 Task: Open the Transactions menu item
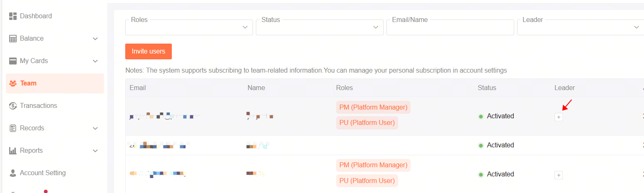tap(55, 106)
